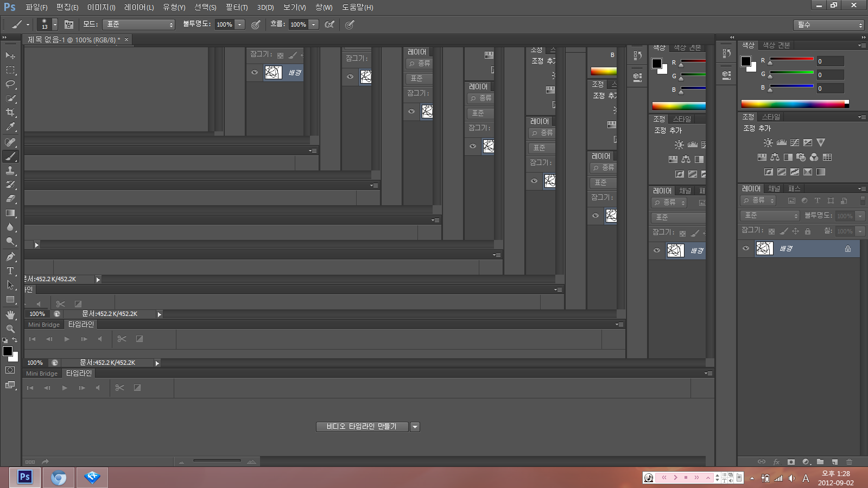
Task: Toggle pressure for size in options bar
Action: [x=350, y=24]
